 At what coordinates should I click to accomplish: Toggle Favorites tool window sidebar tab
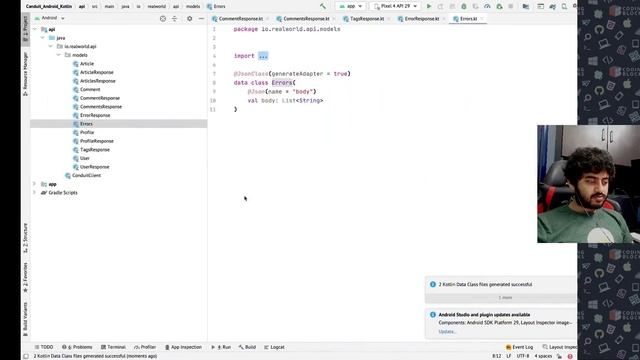pos(25,277)
